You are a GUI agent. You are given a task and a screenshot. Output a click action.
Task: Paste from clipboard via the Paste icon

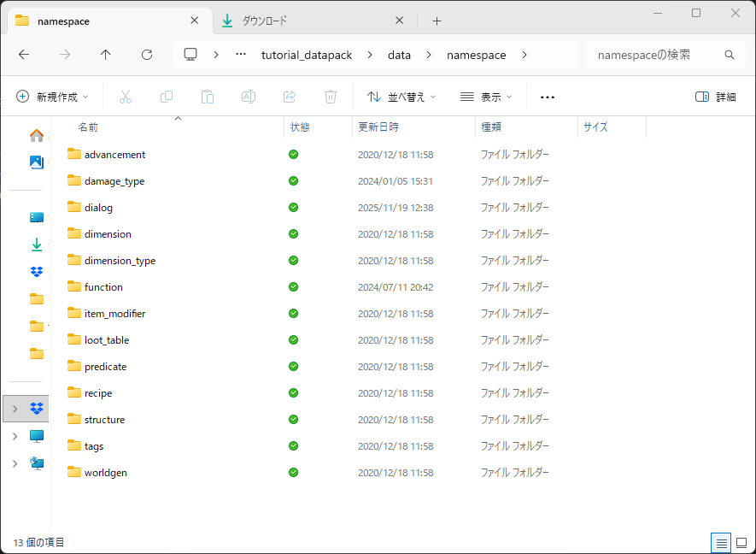[x=208, y=97]
